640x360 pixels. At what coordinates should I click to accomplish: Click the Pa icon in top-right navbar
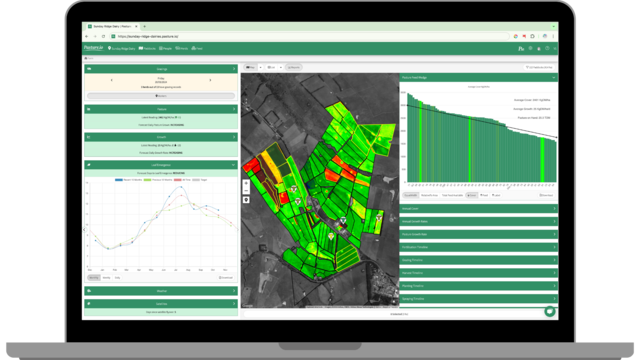(x=521, y=49)
